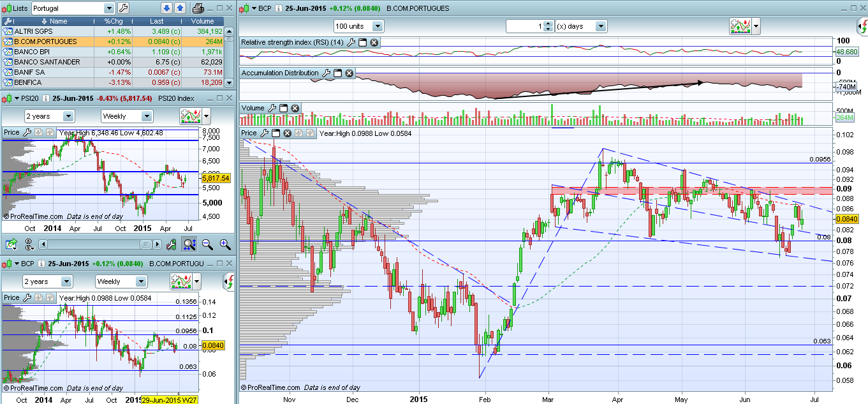This screenshot has height=404, width=868.
Task: Click list scrollbar down arrow
Action: (x=230, y=84)
